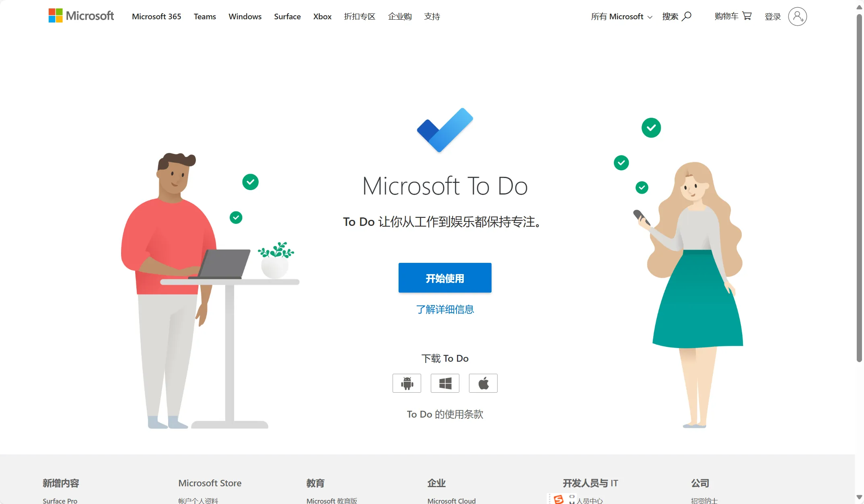This screenshot has height=504, width=864.
Task: Click the To Do 的使用条款 link
Action: 445,414
